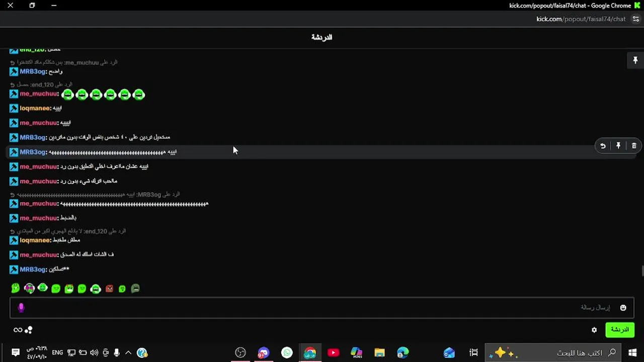Click the three-dots bubble icon beside infinity
The height and width of the screenshot is (362, 644).
[29, 330]
